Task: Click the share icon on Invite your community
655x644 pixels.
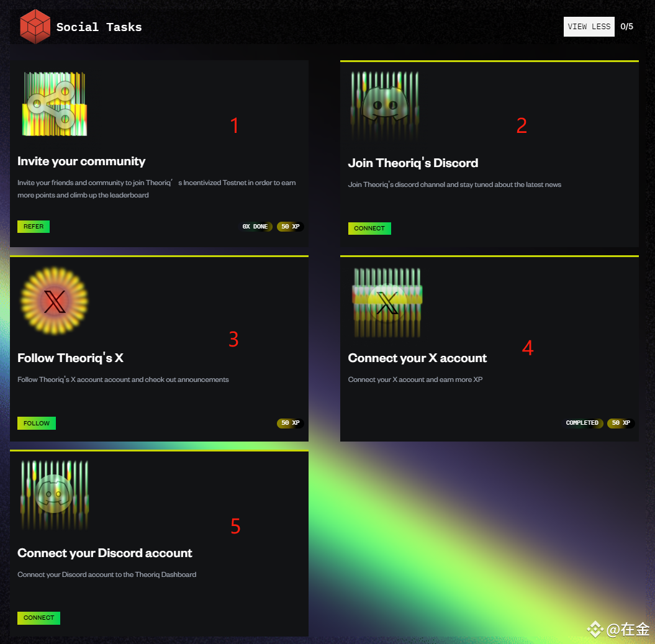Action: (x=55, y=104)
